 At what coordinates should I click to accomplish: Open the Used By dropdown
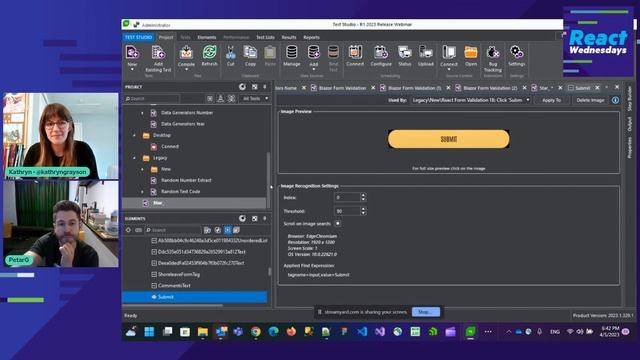pyautogui.click(x=470, y=100)
